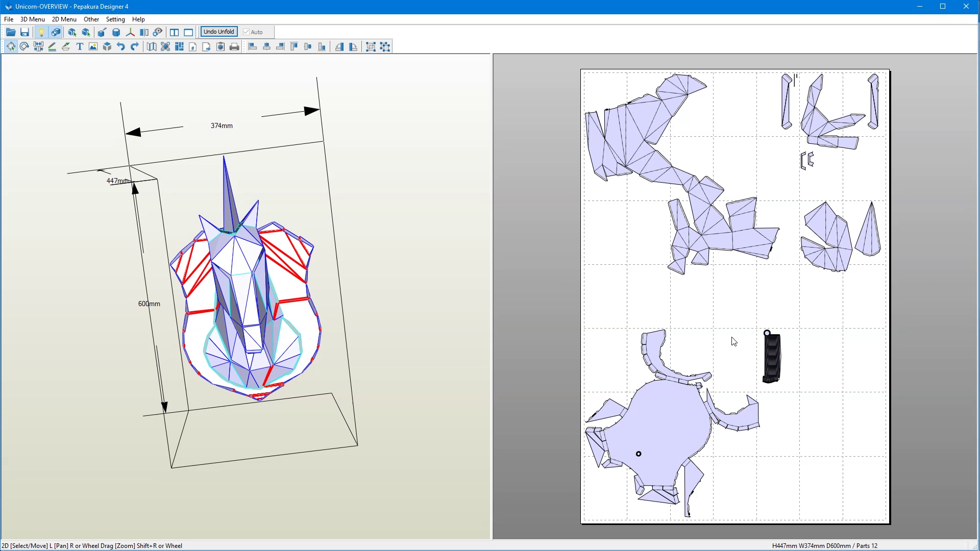
Task: Align selected parts to right
Action: [280, 46]
